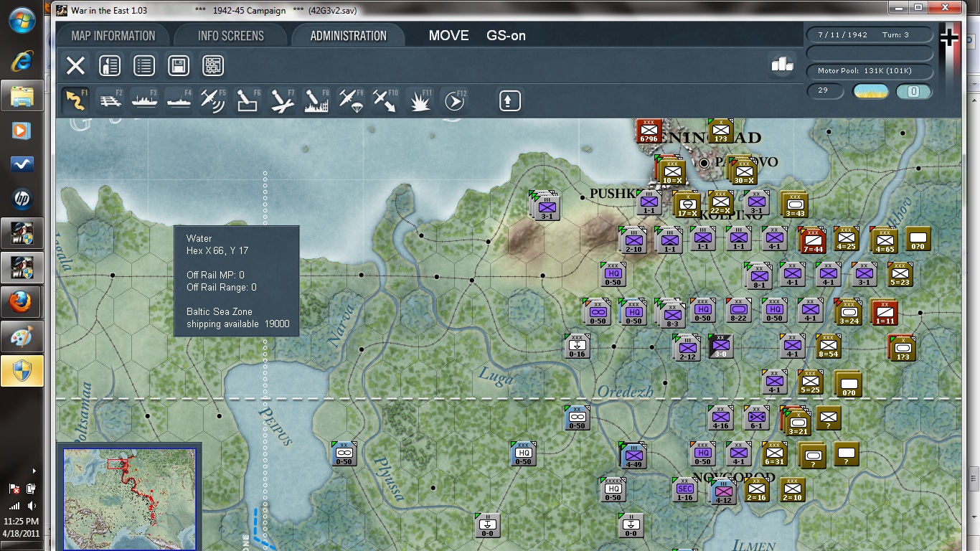This screenshot has height=551, width=980.
Task: Select the unit counter labeled 0-16
Action: 577,347
